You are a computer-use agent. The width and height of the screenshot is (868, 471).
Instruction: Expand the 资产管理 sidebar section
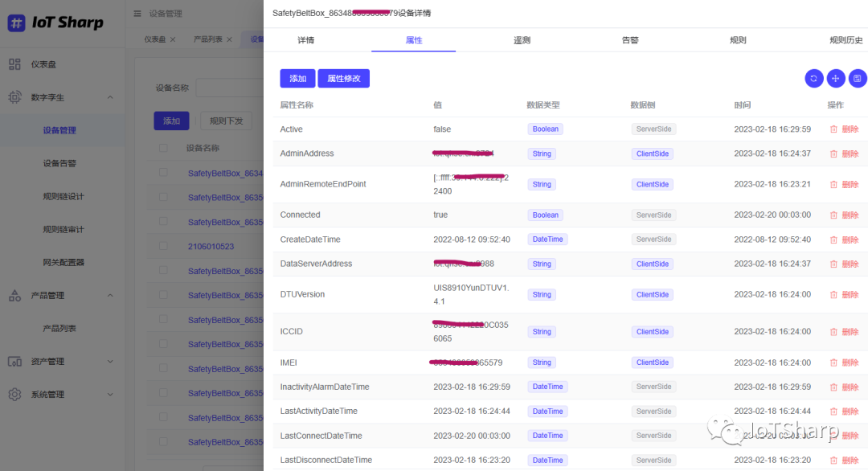click(110, 362)
